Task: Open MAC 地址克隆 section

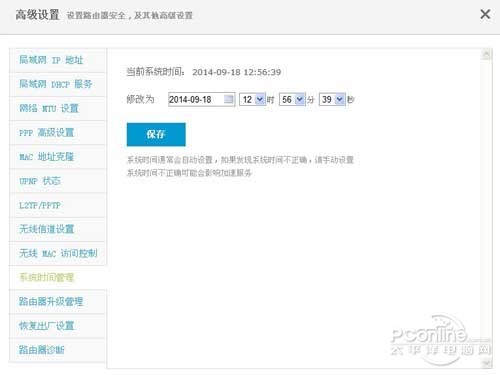Action: pyautogui.click(x=58, y=157)
